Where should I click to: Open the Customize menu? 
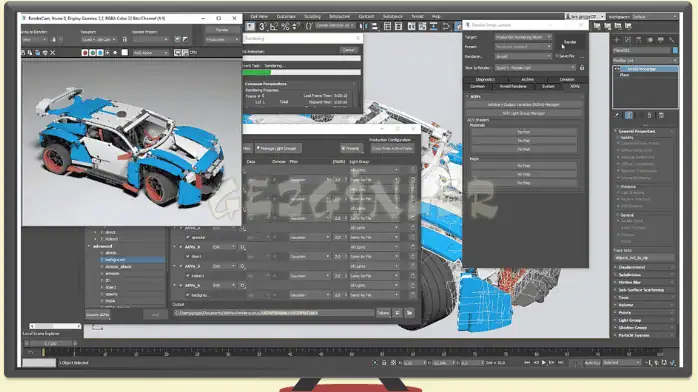[286, 16]
